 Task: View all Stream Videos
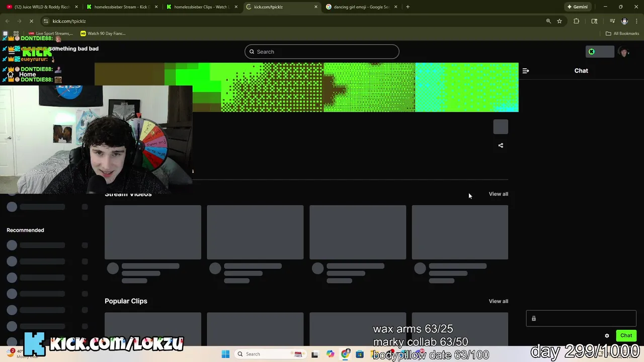tap(499, 194)
